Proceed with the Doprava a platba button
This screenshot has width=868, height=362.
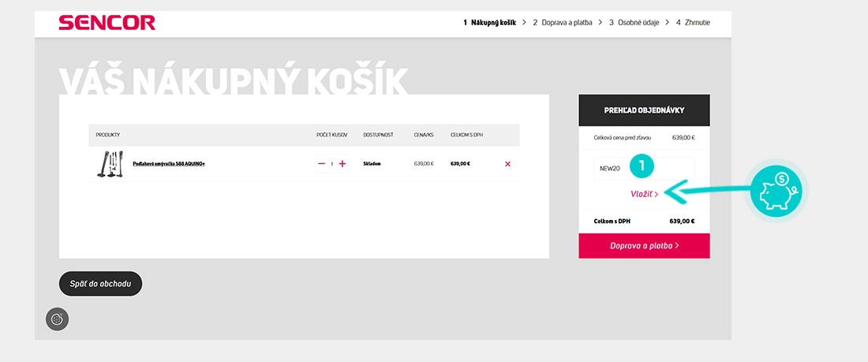click(x=645, y=246)
